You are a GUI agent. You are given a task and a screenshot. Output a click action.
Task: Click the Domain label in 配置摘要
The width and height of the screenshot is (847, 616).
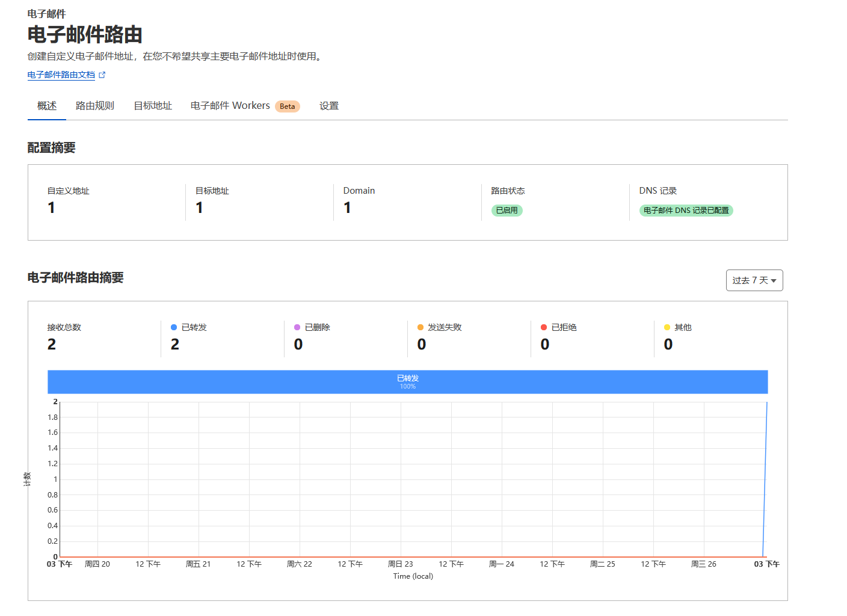tap(359, 191)
